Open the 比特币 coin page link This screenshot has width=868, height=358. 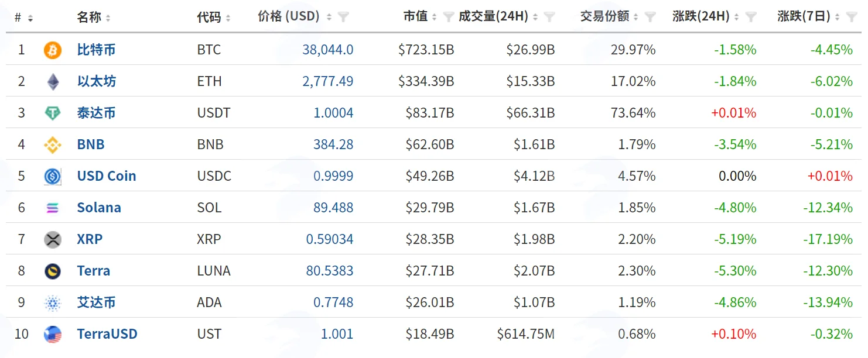96,50
